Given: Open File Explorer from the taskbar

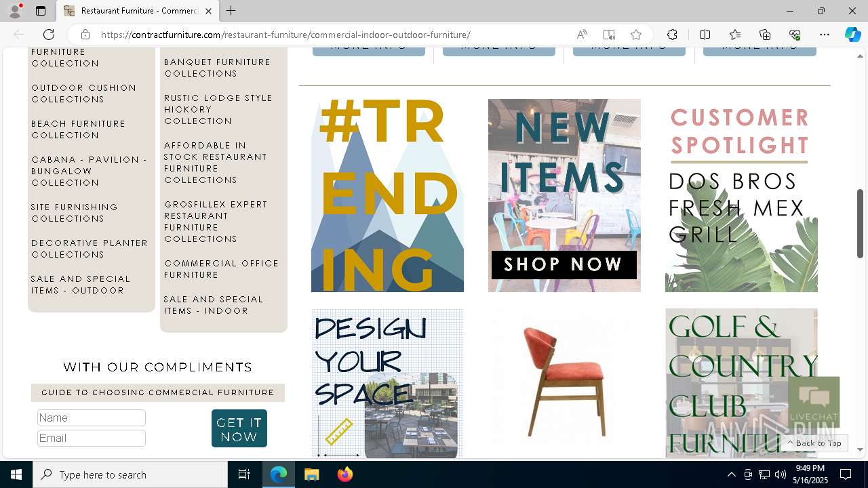Looking at the screenshot, I should pyautogui.click(x=311, y=474).
